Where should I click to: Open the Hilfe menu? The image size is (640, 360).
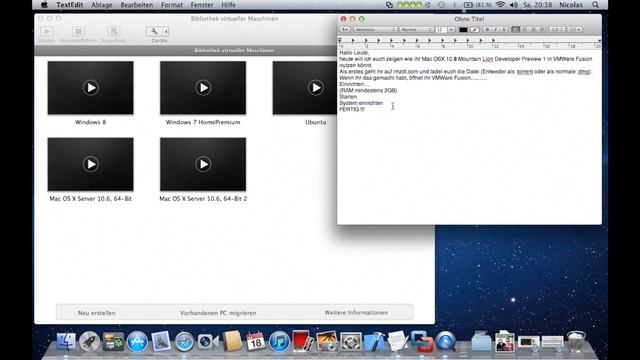(228, 5)
